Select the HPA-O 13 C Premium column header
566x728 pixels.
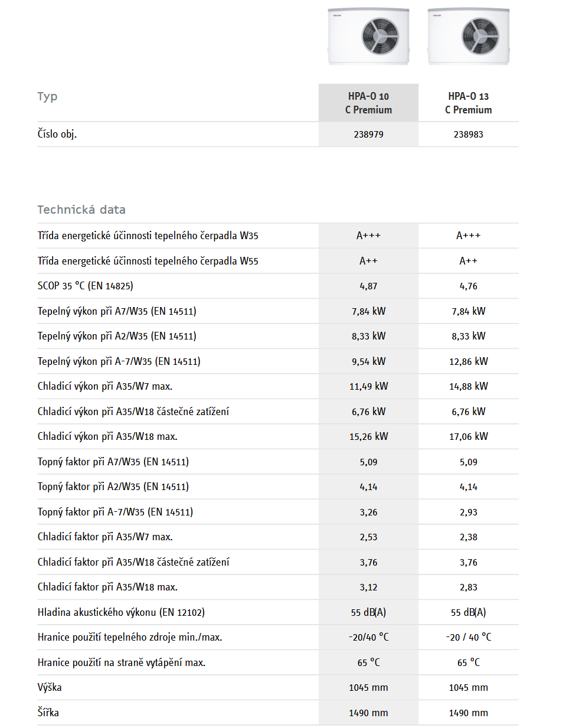[469, 103]
